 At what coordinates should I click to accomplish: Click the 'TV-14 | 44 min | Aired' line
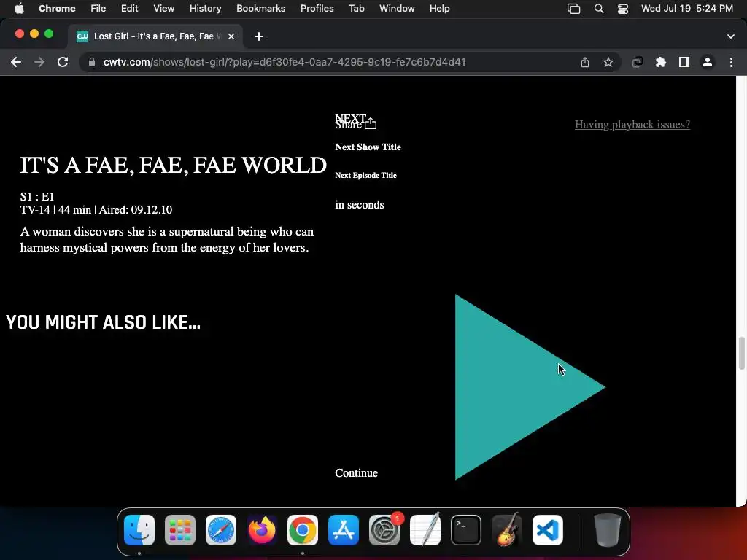(96, 210)
